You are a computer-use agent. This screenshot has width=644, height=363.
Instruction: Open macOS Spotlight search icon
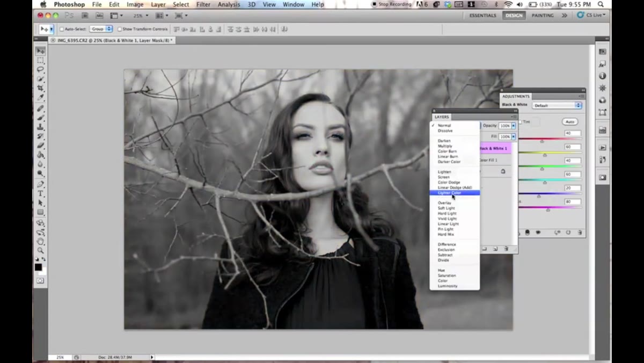pyautogui.click(x=601, y=4)
